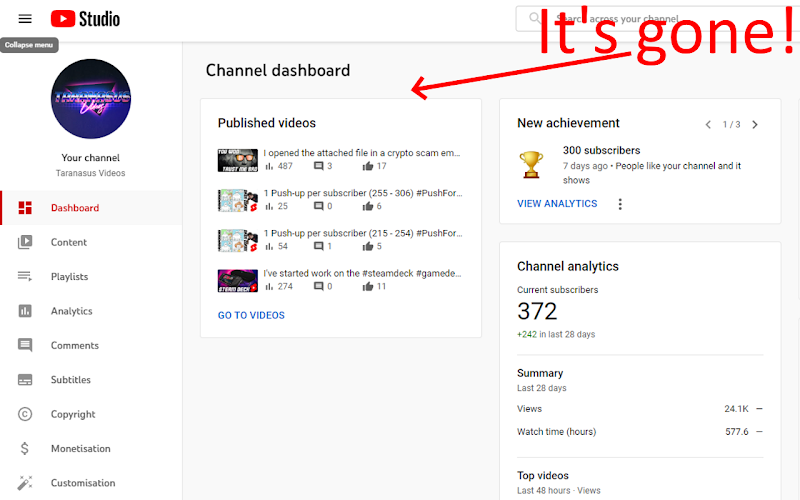Open Content from sidebar icon
Image resolution: width=800 pixels, height=500 pixels.
pyautogui.click(x=25, y=242)
